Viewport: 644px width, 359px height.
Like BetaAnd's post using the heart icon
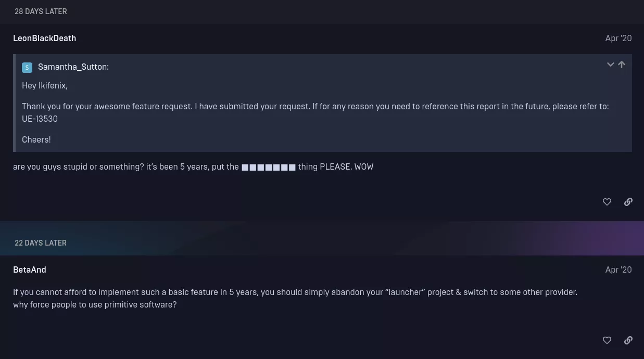pos(607,340)
